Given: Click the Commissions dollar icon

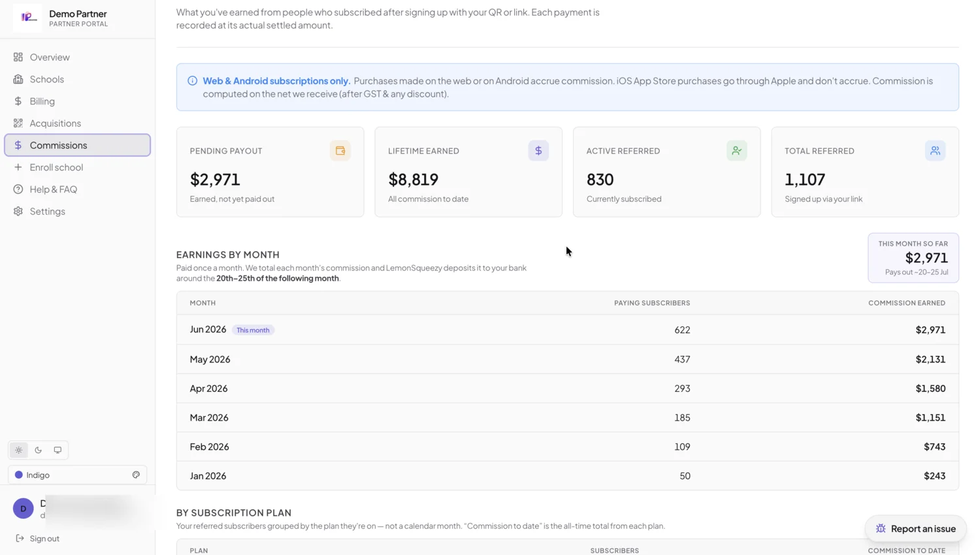Looking at the screenshot, I should 18,145.
